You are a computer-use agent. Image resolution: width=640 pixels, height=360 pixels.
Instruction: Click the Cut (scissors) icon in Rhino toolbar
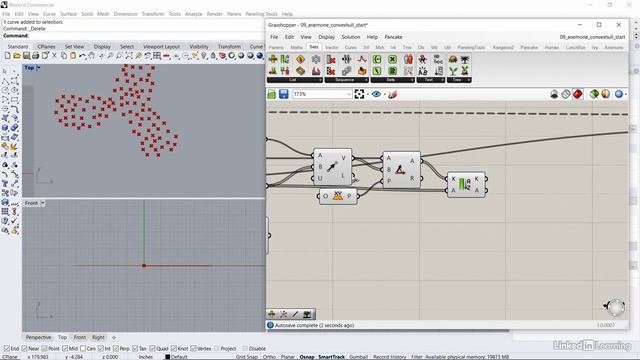pos(54,56)
